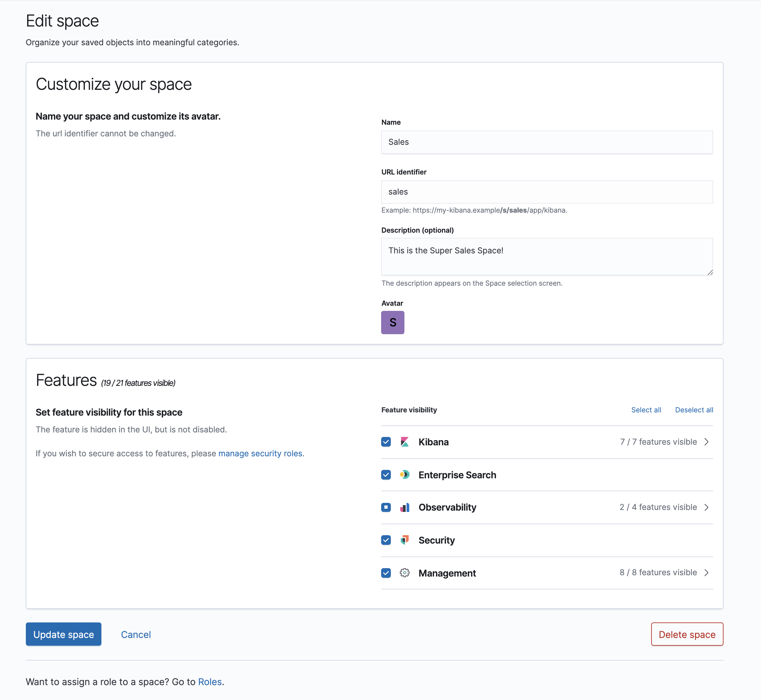
Task: Uncheck the Management feature checkbox
Action: pos(386,573)
